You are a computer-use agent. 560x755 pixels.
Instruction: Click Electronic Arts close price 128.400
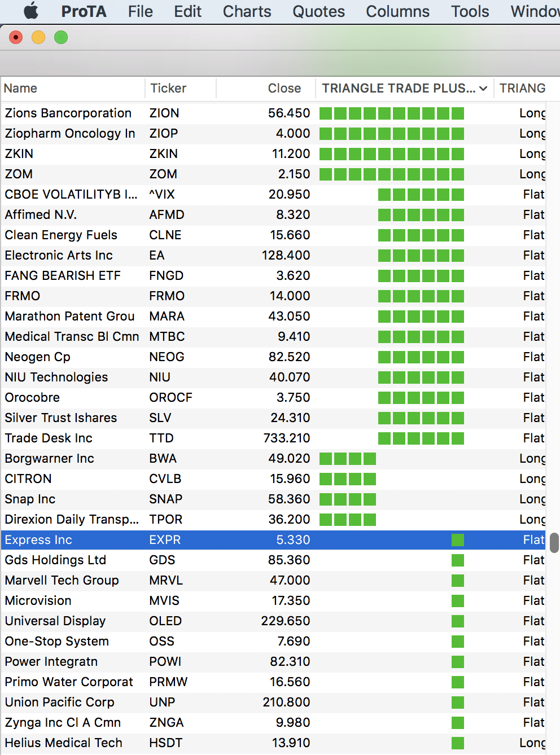tap(286, 255)
